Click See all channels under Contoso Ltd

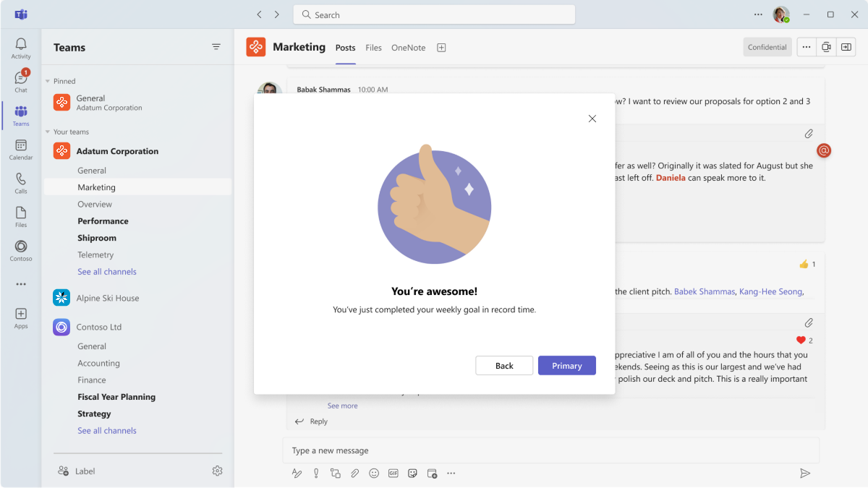coord(107,431)
